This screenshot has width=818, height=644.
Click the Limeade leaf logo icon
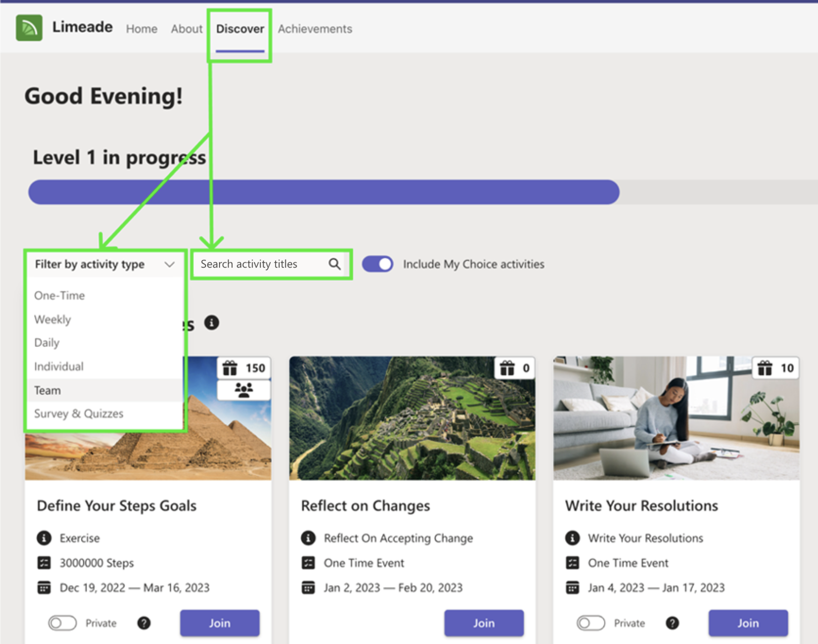tap(29, 28)
